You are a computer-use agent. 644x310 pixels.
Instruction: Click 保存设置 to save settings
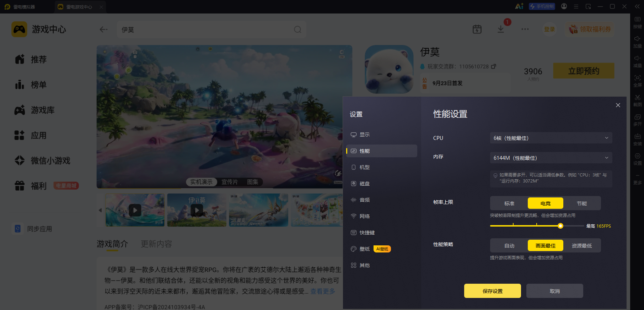[x=493, y=291]
